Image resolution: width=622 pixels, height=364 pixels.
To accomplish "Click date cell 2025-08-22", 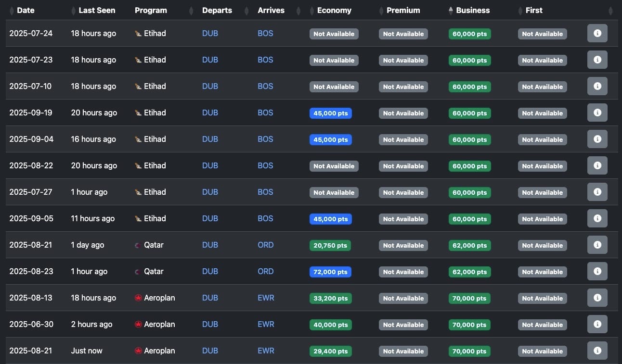I will [x=31, y=166].
